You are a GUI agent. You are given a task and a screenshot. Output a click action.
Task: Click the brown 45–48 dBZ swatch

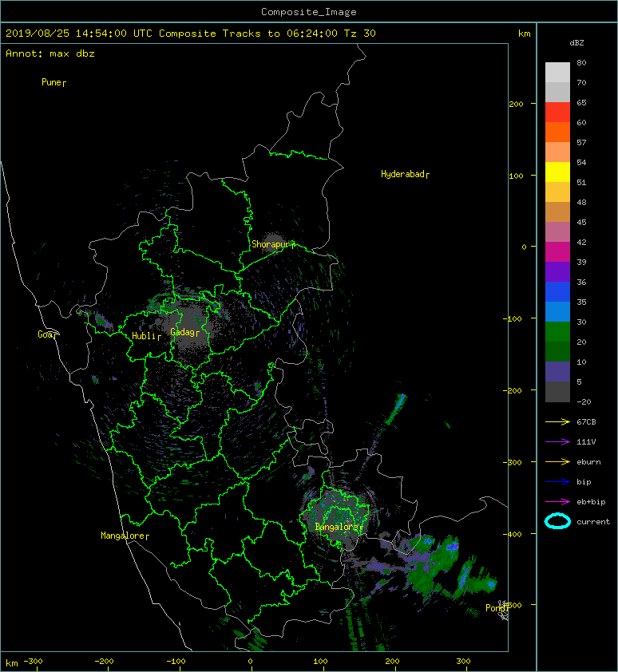(x=557, y=212)
